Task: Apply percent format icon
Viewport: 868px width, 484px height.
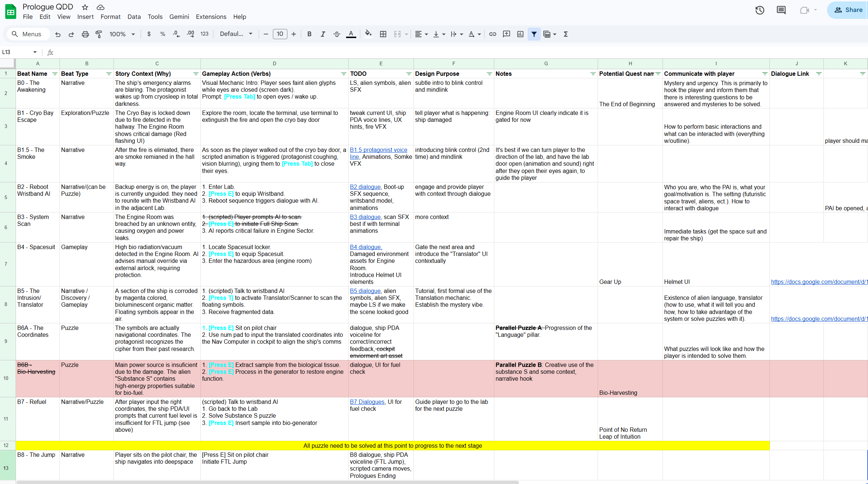Action: pos(163,34)
